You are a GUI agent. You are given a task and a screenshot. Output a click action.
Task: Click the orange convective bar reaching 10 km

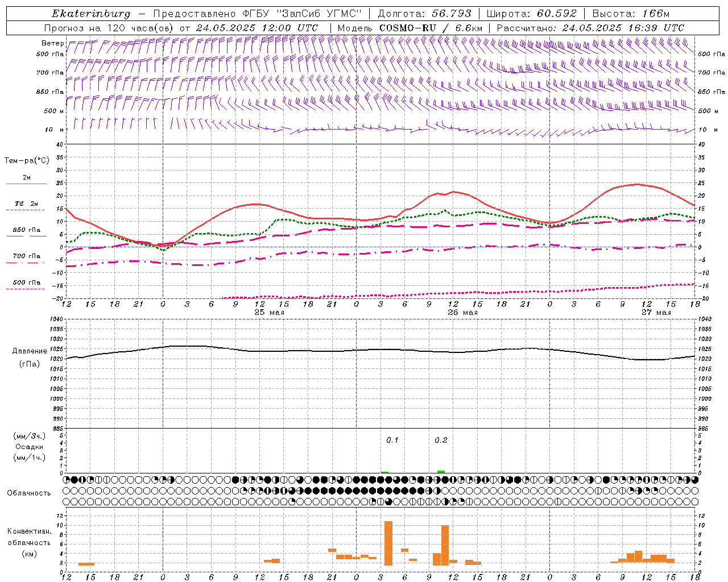pyautogui.click(x=445, y=545)
